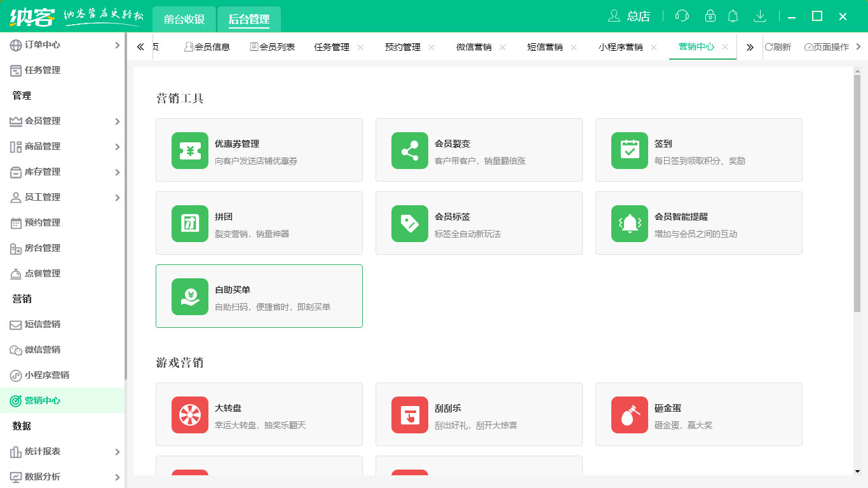Select the group-buy (拼团) icon

pyautogui.click(x=190, y=224)
